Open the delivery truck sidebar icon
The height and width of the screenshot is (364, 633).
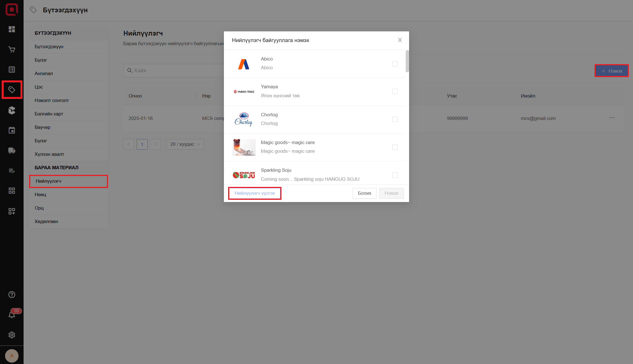[x=12, y=150]
